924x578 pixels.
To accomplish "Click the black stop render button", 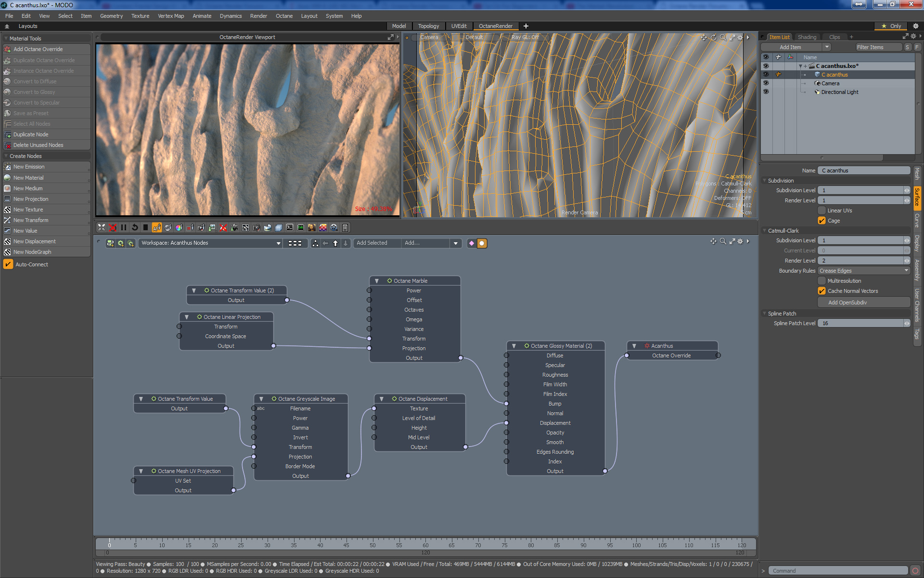I will point(145,228).
